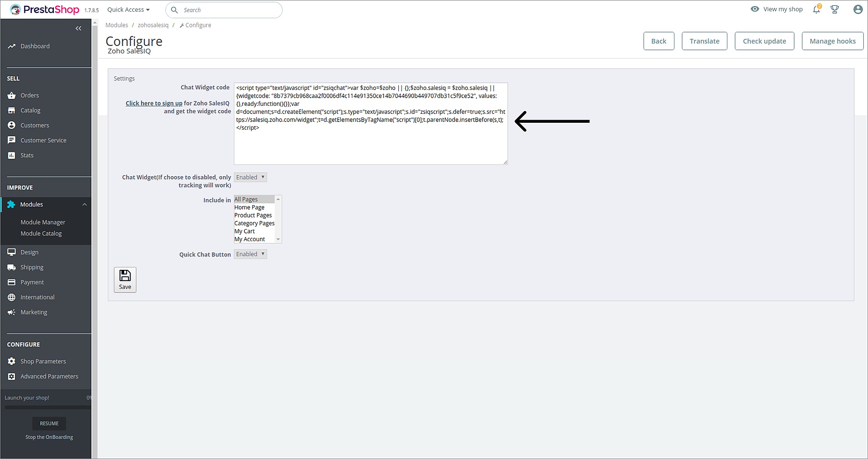Screen dimensions: 868x459
Task: Collapse the Modules submenu chevron
Action: [x=85, y=205]
